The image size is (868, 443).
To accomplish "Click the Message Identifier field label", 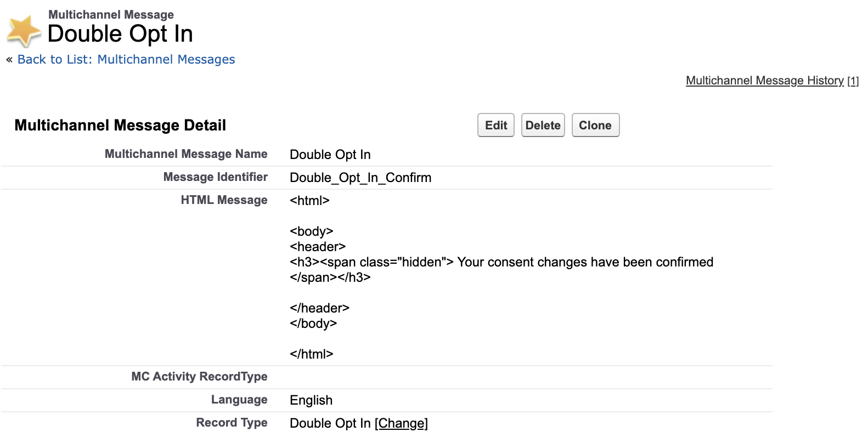I will [215, 177].
